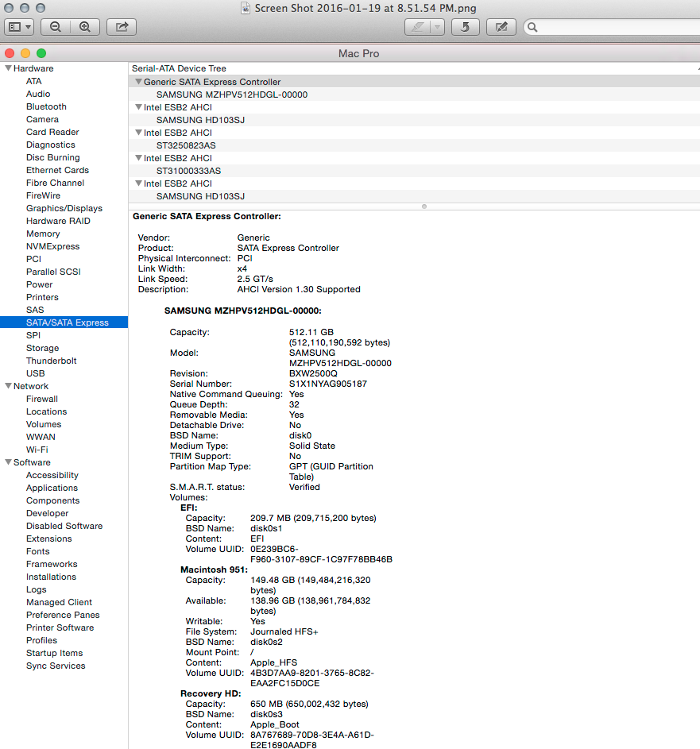Open Parallel SCSI entry
Viewport: 700px width, 749px height.
tap(53, 272)
